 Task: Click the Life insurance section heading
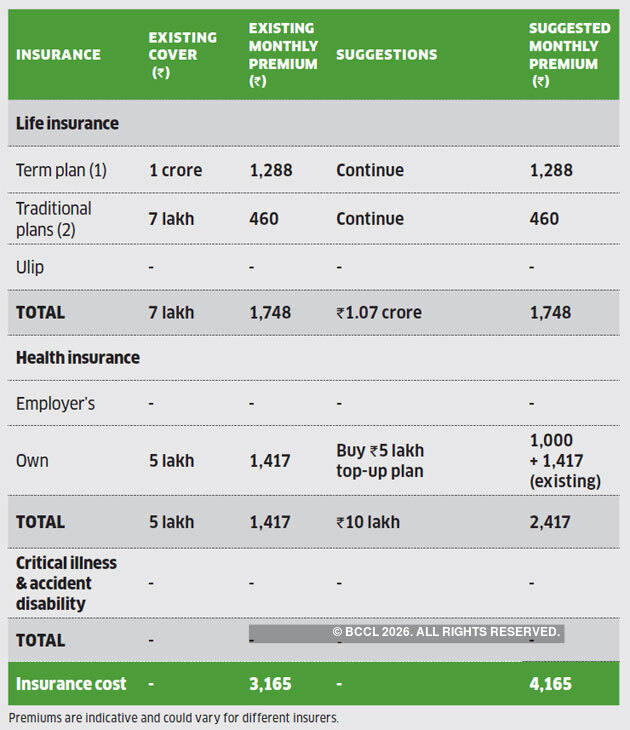(67, 123)
